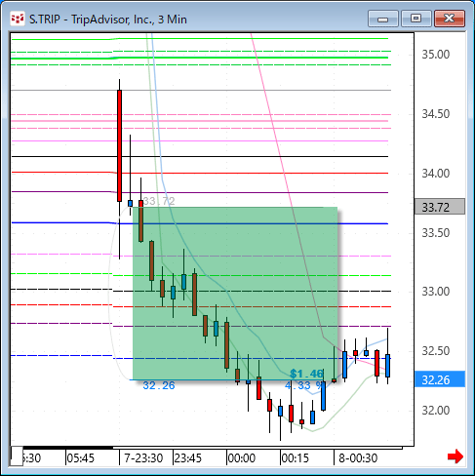Click the green measurement rectangle
Screen dimensions: 475x476
tap(235, 294)
